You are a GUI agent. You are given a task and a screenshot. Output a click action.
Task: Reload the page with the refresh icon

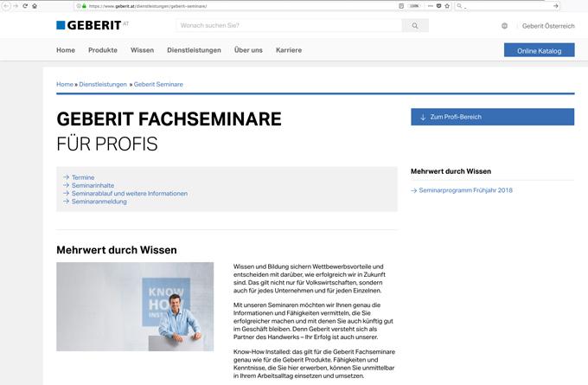point(25,6)
